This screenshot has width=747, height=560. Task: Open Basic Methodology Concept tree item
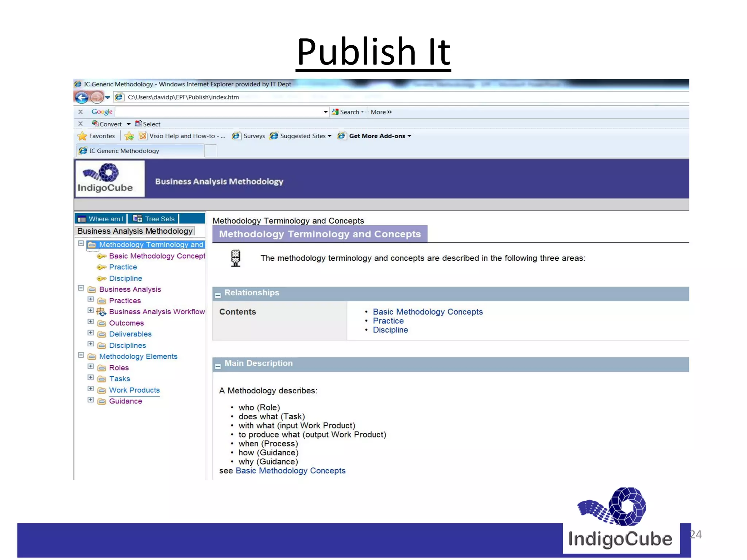157,256
